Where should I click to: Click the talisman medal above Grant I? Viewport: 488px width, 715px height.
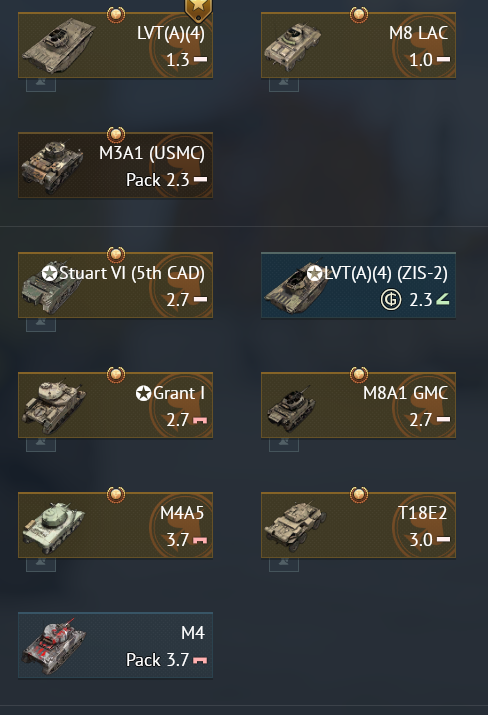tap(116, 374)
